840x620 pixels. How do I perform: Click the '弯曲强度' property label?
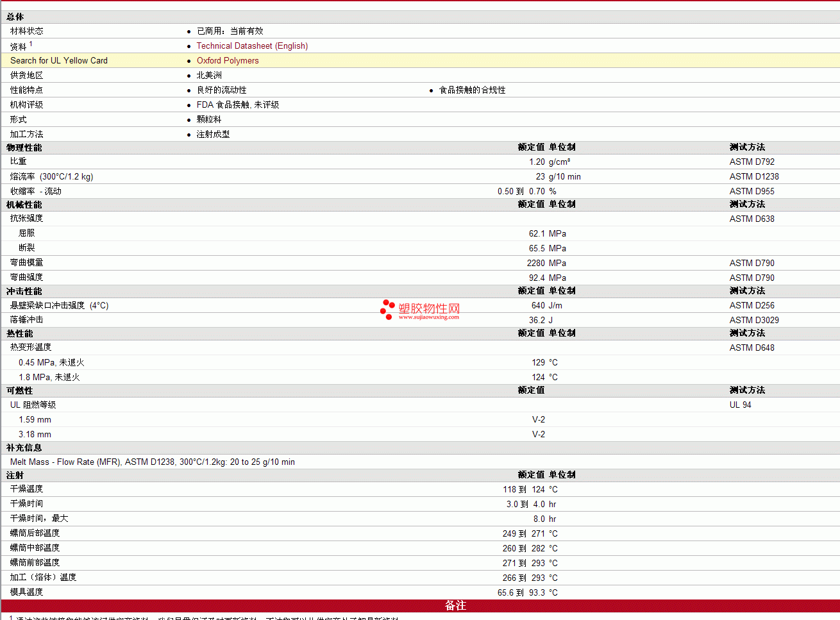pos(27,278)
